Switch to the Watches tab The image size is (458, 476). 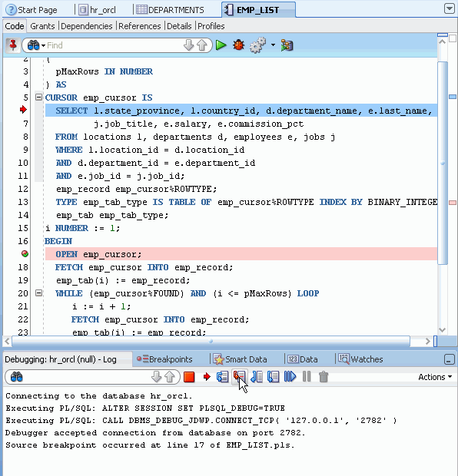pos(360,359)
